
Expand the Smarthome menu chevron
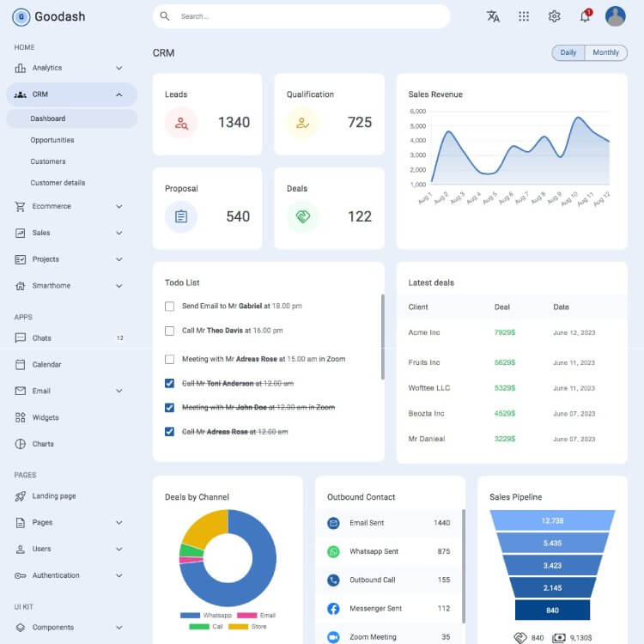pos(119,286)
